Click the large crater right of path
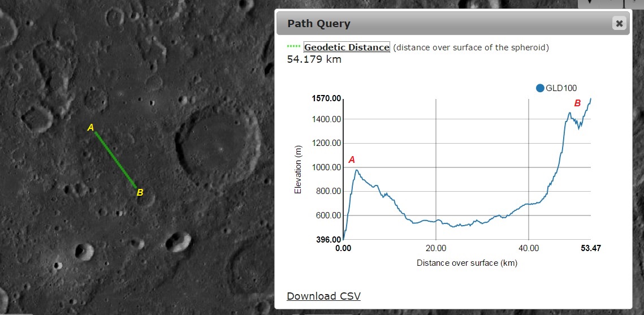Image resolution: width=644 pixels, height=315 pixels. (x=218, y=144)
